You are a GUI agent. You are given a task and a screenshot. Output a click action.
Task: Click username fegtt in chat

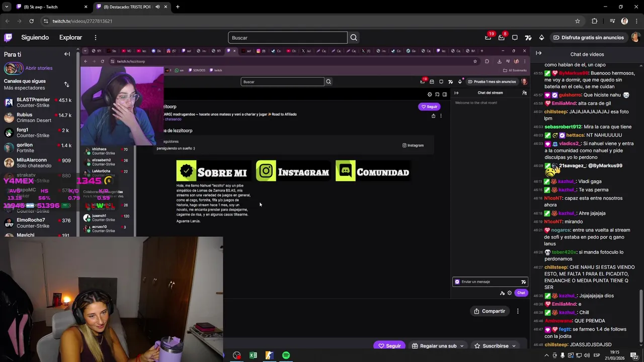point(565,329)
